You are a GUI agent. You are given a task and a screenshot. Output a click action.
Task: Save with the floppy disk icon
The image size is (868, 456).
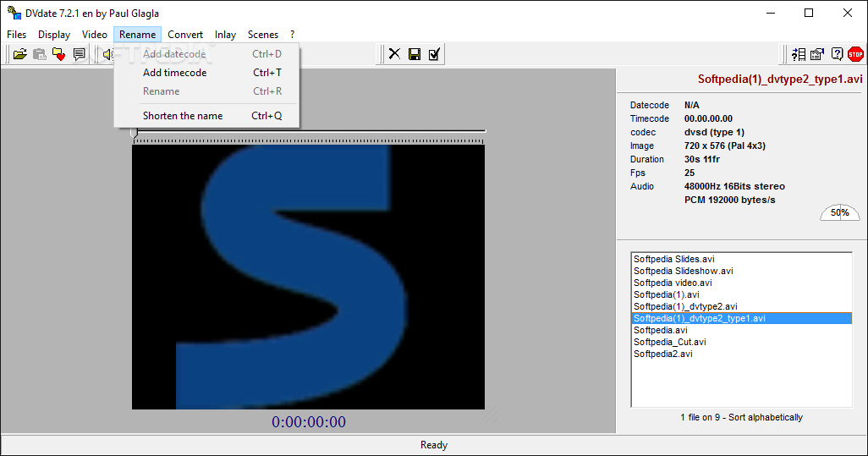(x=414, y=53)
